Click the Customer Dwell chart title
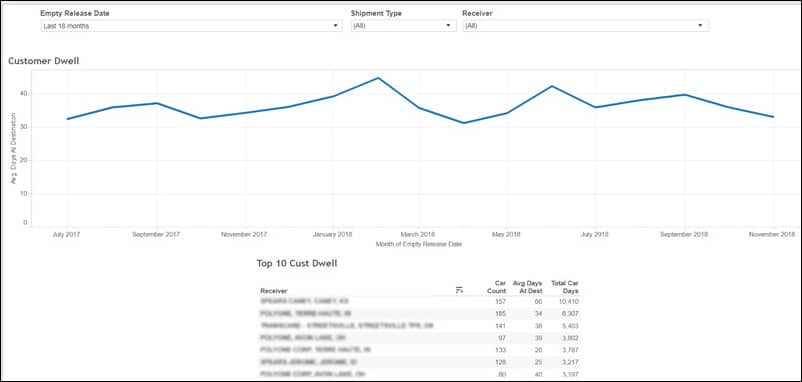802x382 pixels. [43, 61]
